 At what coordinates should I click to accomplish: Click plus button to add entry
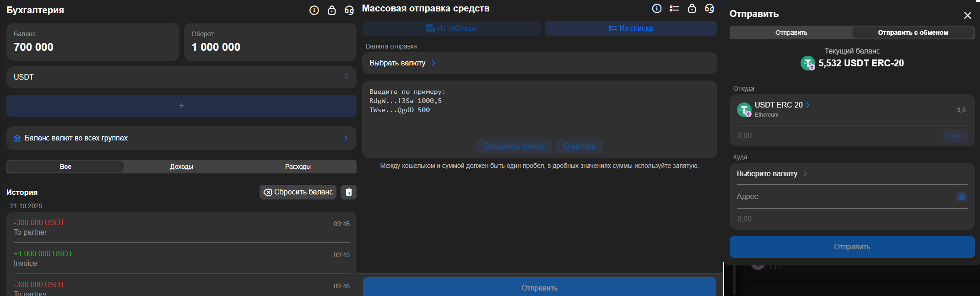click(181, 106)
